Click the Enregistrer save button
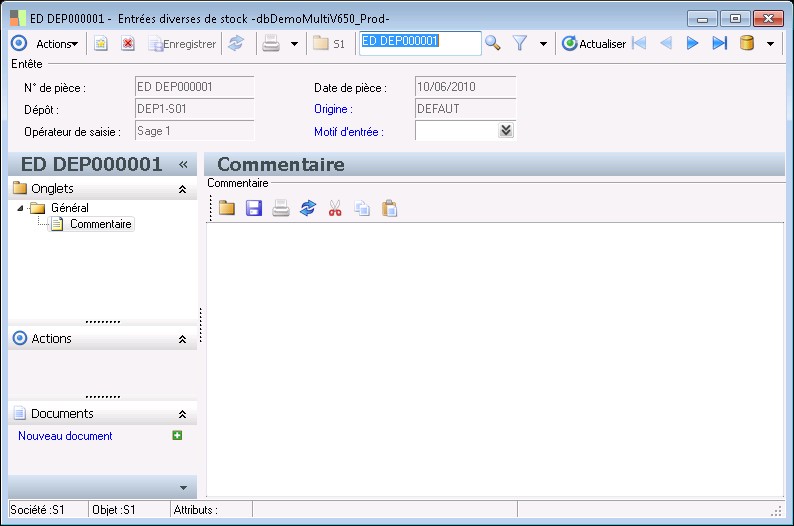 [182, 44]
